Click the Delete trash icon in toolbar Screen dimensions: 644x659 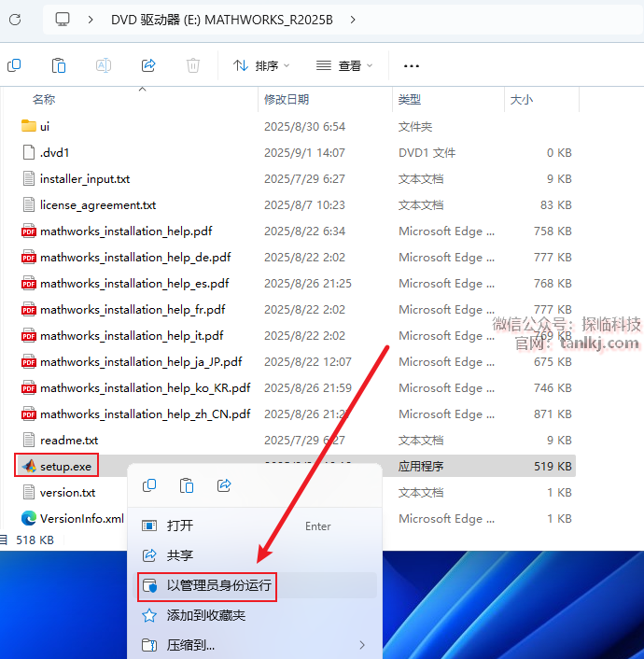[193, 65]
